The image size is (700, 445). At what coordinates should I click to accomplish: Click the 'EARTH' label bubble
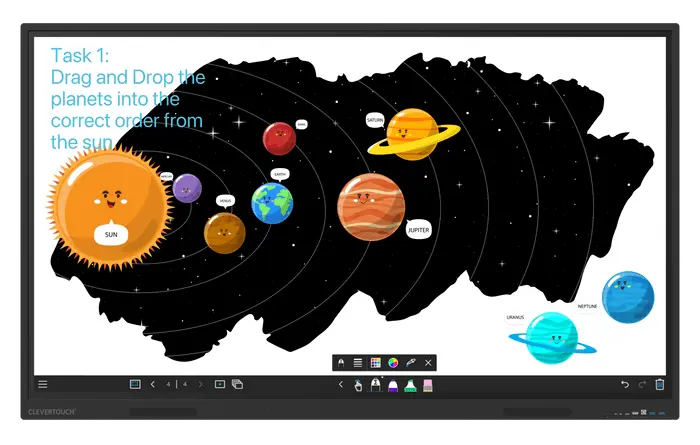click(280, 175)
